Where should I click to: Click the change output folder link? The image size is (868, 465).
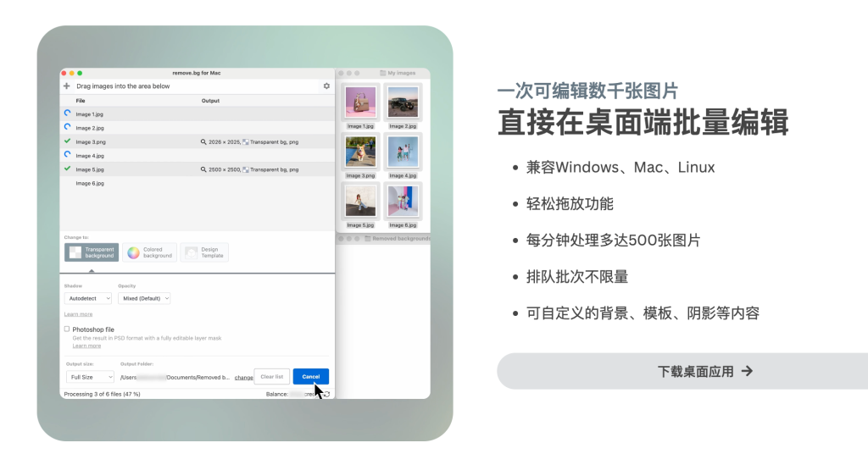pyautogui.click(x=243, y=378)
